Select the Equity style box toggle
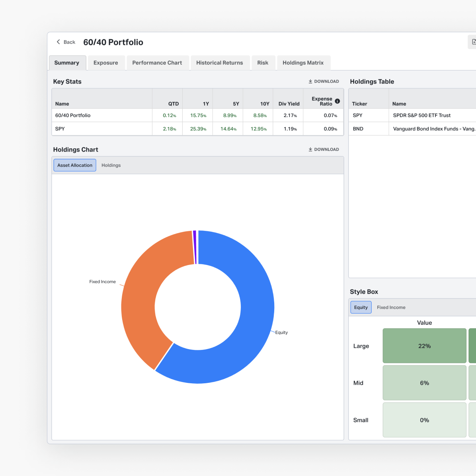476x476 pixels. [361, 307]
